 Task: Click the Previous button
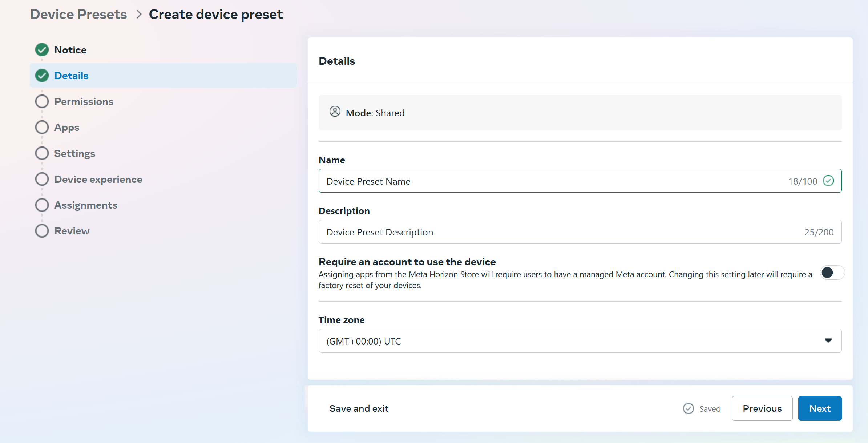click(x=762, y=408)
